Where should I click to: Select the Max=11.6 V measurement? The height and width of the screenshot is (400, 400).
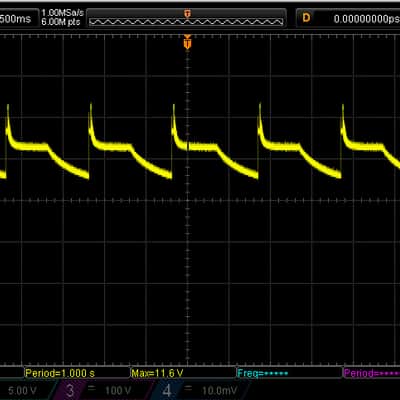(157, 373)
